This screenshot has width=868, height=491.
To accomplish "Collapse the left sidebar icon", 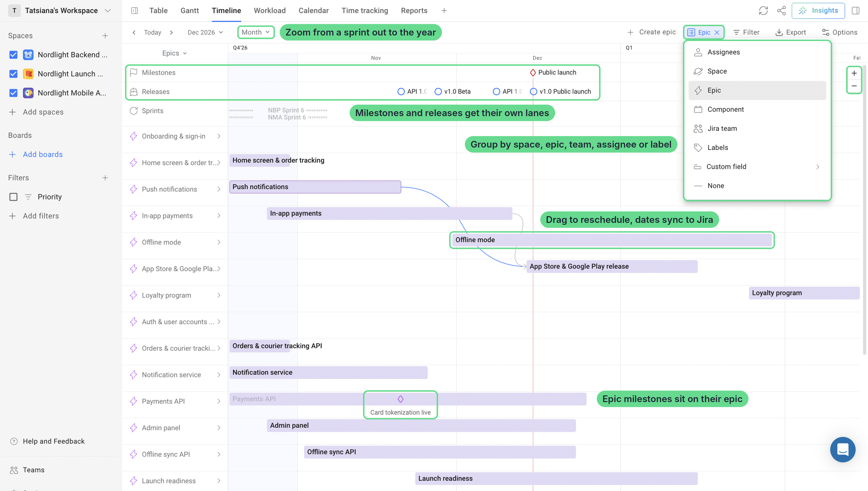I will point(135,11).
